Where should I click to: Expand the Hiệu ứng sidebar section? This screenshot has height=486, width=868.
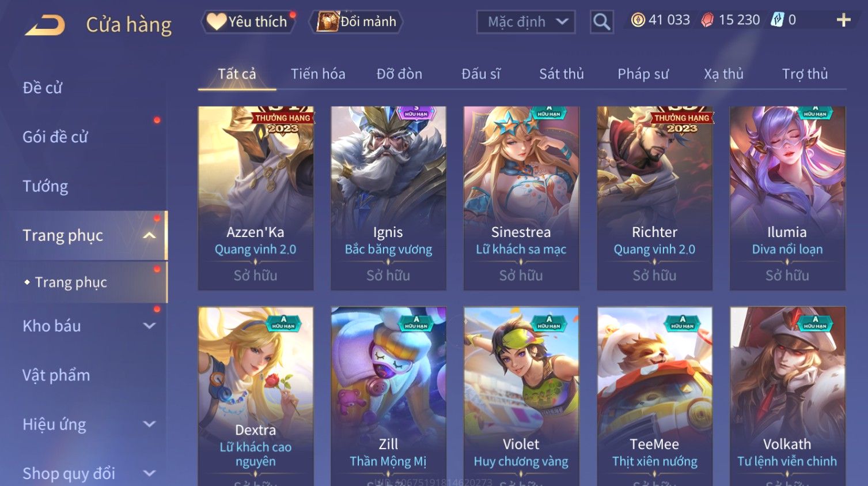pos(149,424)
